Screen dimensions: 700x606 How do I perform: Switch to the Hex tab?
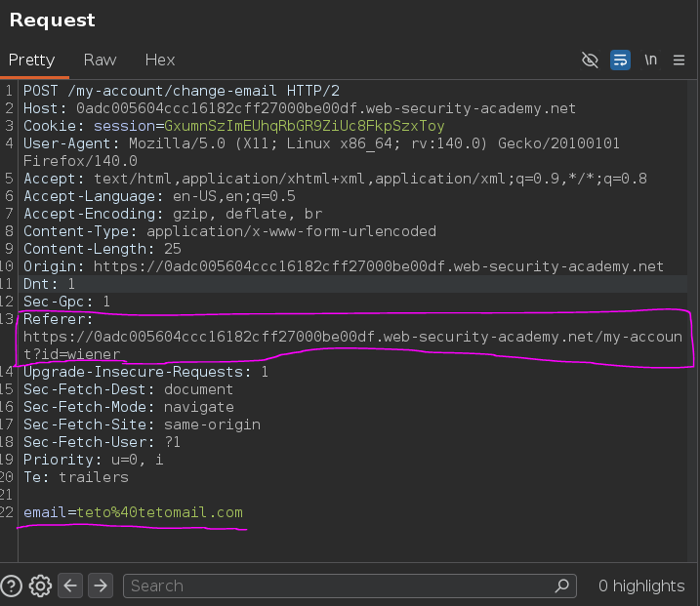point(160,60)
